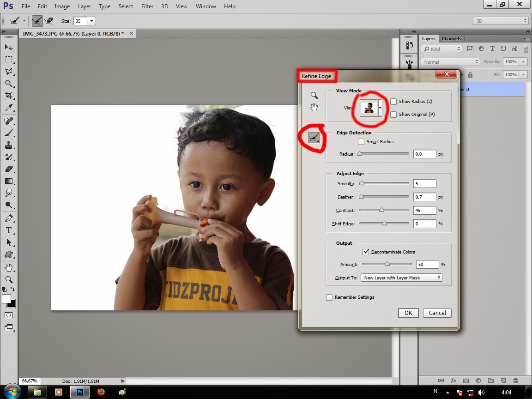Image resolution: width=532 pixels, height=399 pixels.
Task: Click the Radius value input field
Action: [424, 154]
